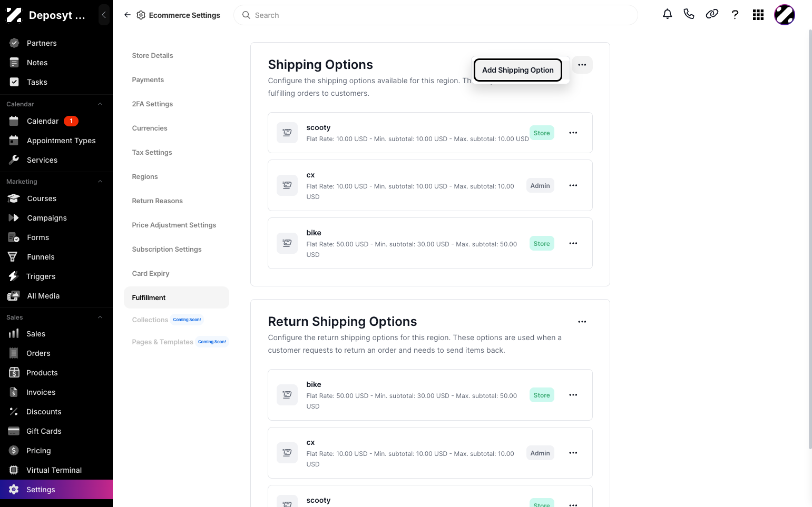The width and height of the screenshot is (812, 507).
Task: Select Price Adjustment Settings tab
Action: tap(174, 225)
